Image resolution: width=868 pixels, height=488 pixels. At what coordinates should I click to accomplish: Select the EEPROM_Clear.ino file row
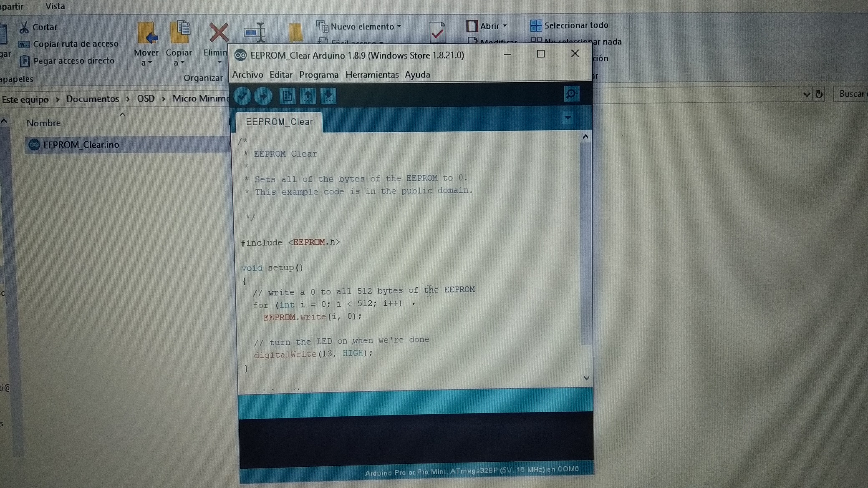(127, 145)
